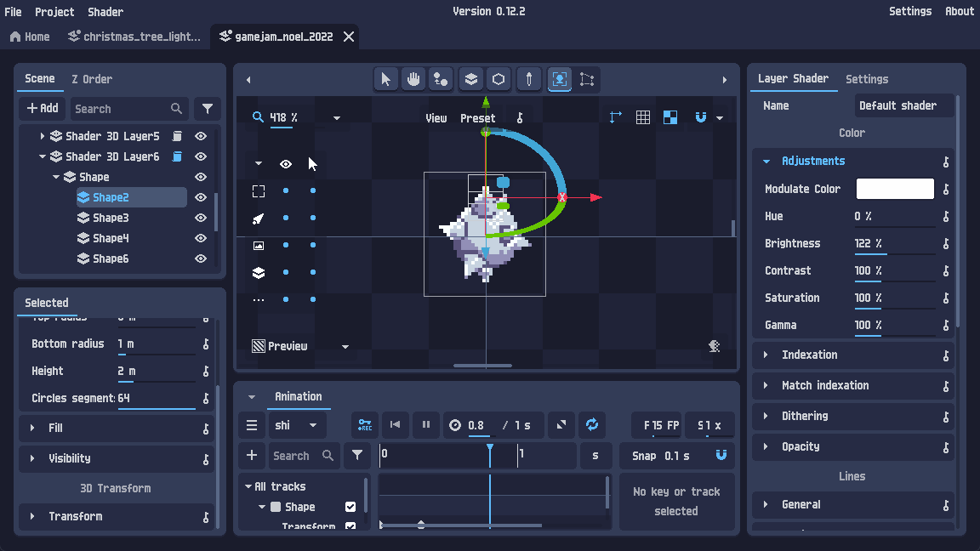Collapse the Adjustments section
The height and width of the screenshot is (551, 980).
pyautogui.click(x=766, y=162)
